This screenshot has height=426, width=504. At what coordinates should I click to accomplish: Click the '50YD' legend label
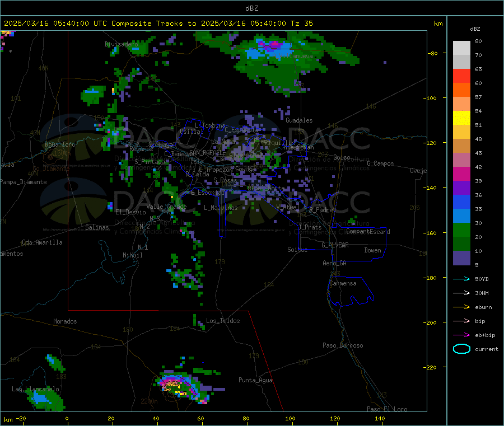tap(482, 279)
